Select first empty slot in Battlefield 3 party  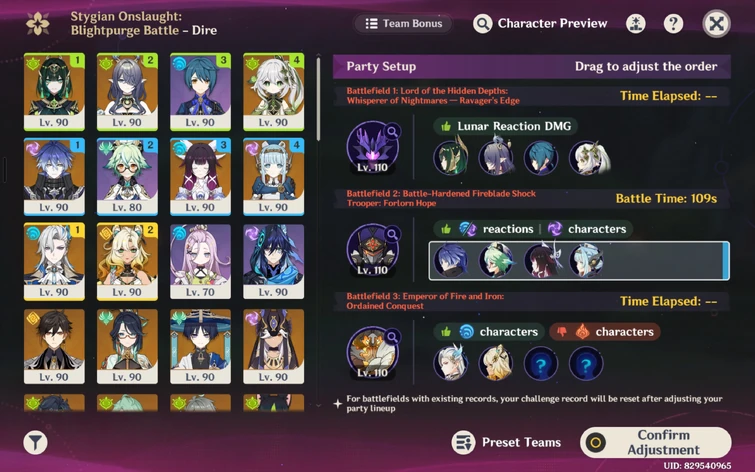pos(541,364)
